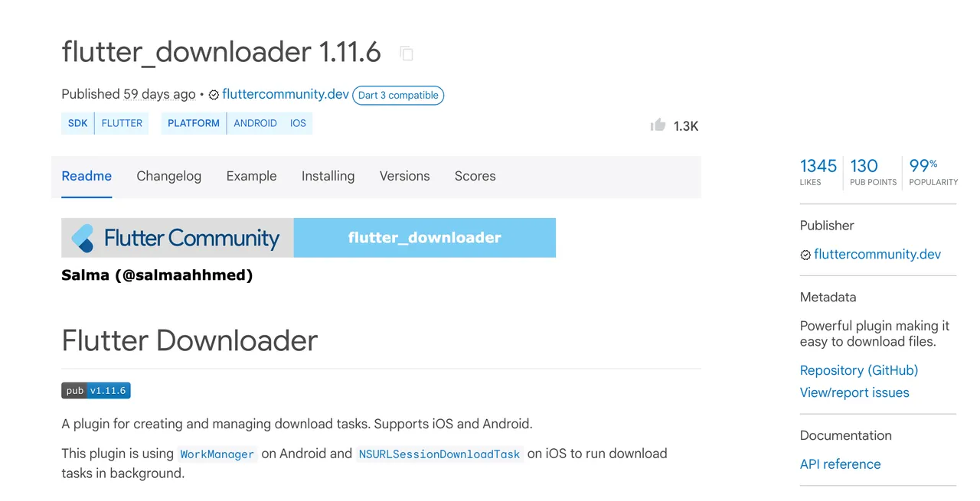Click Flutter Community logo banner
Image resolution: width=980 pixels, height=501 pixels.
(178, 238)
